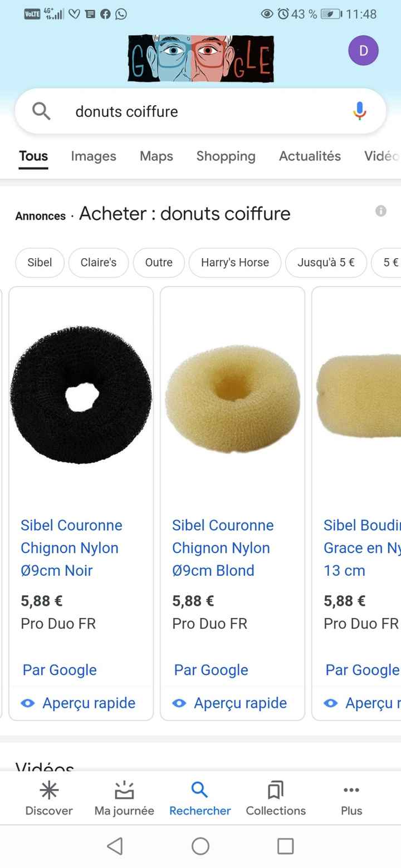Tap the donuts coiffure search field
This screenshot has height=868, width=401.
point(200,111)
